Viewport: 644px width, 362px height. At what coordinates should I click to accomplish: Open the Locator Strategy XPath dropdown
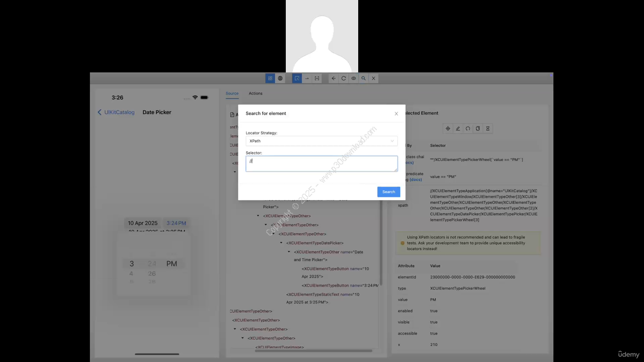click(321, 141)
